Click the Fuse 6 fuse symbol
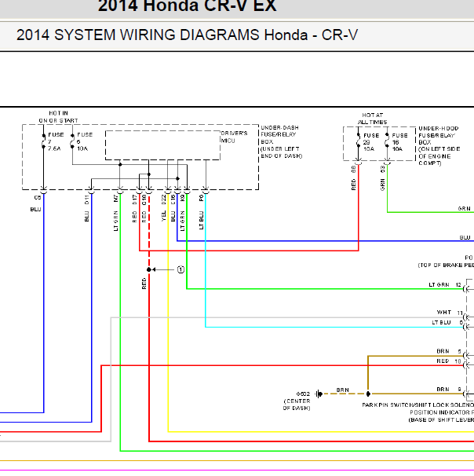 click(x=72, y=141)
